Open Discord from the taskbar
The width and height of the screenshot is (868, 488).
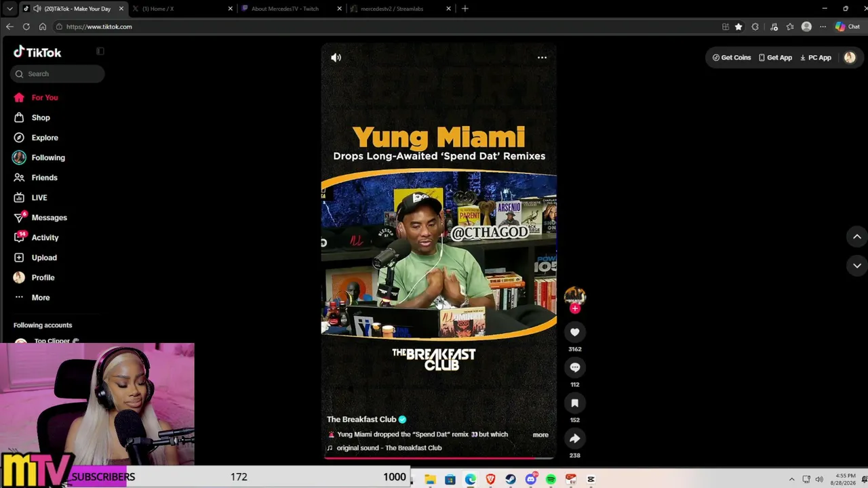point(531,479)
